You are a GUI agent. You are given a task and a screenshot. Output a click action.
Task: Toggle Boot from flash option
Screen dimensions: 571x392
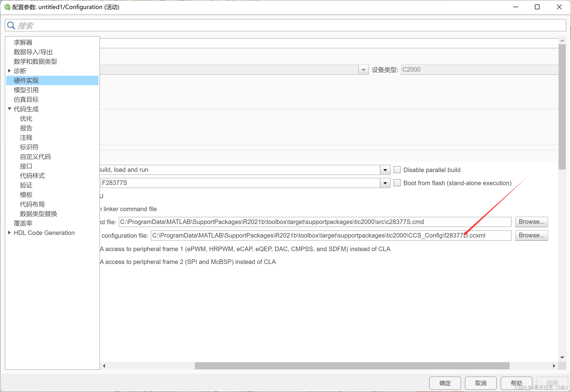click(x=397, y=183)
